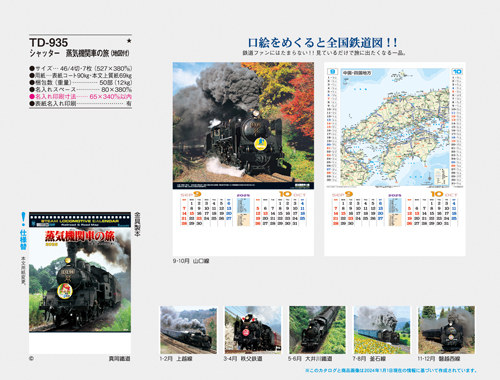Click the blue exclamation mark above 仕様替
Viewport: 500px width, 380px height.
point(23,219)
